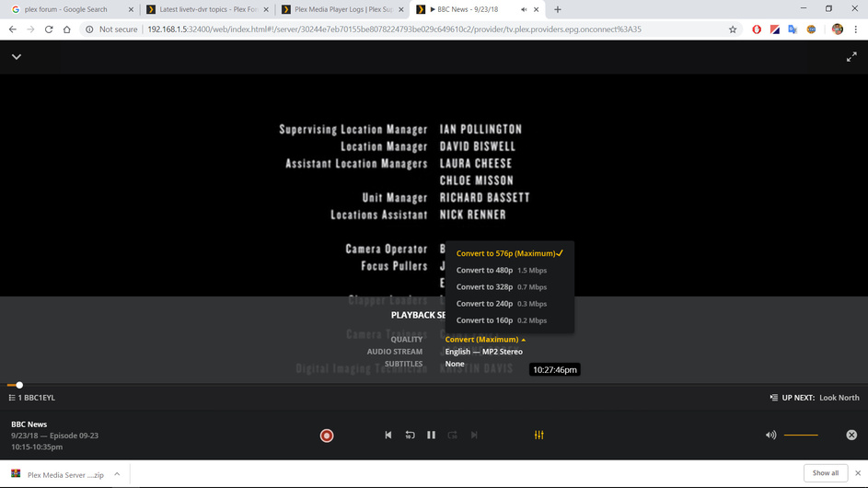Pause the BBC News playback

click(x=431, y=436)
